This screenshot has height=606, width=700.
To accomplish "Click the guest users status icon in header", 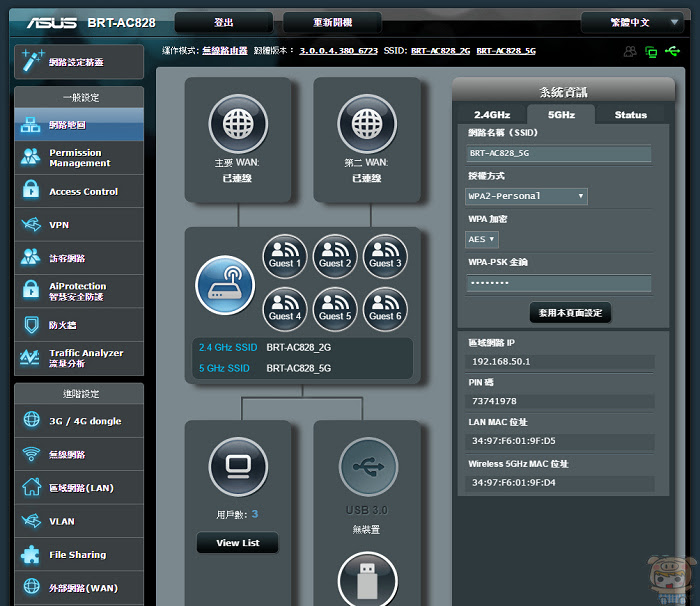I will point(630,51).
